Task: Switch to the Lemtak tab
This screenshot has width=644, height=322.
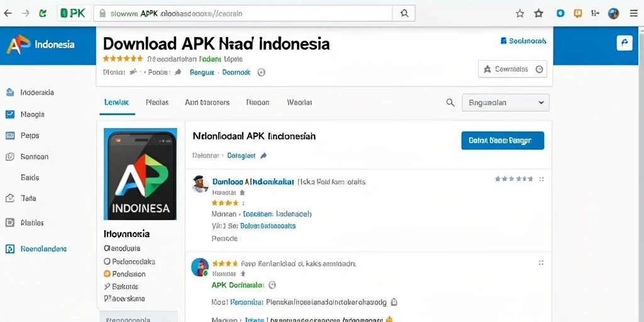Action: [116, 103]
